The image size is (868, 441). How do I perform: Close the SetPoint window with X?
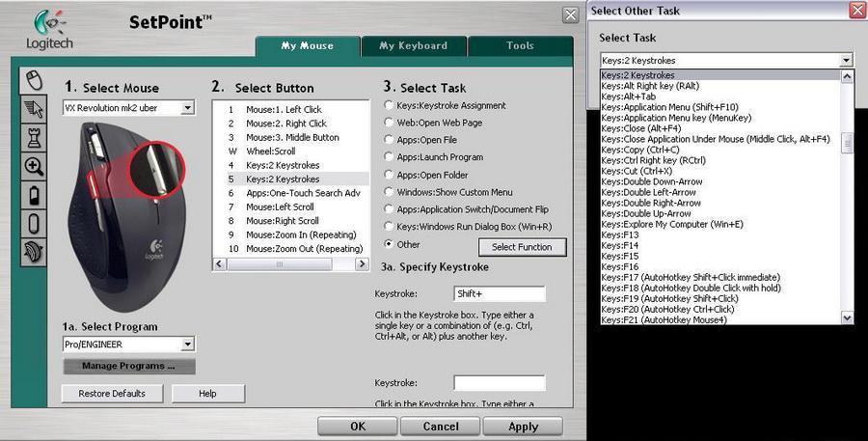point(570,14)
